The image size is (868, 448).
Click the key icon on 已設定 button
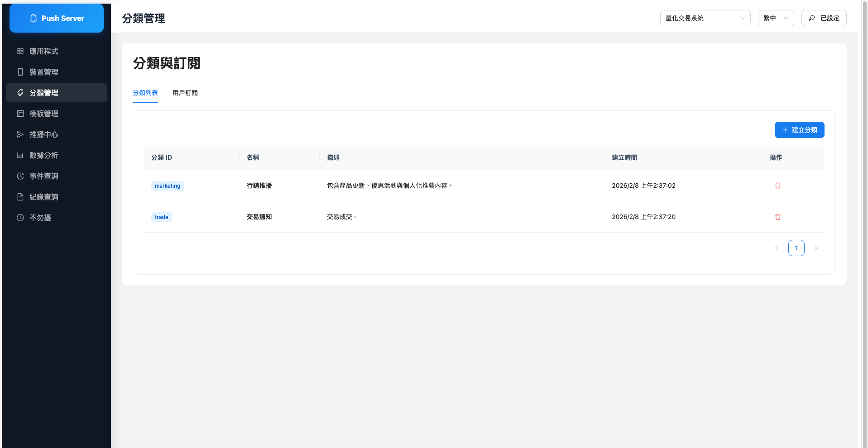[812, 18]
